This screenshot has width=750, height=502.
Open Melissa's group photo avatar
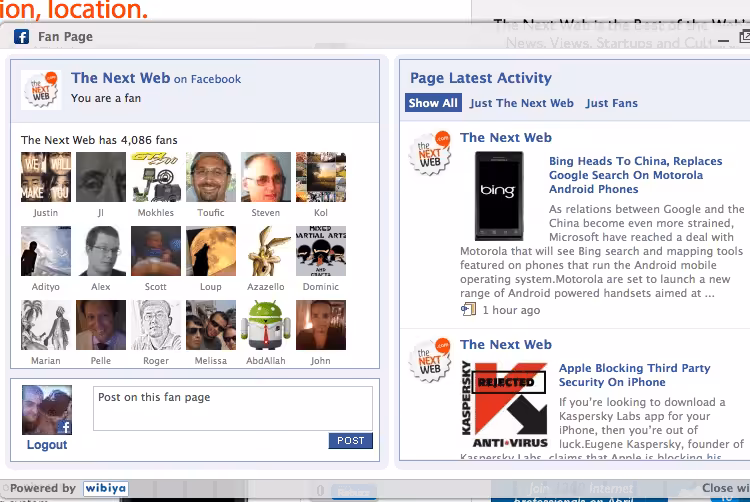[211, 325]
